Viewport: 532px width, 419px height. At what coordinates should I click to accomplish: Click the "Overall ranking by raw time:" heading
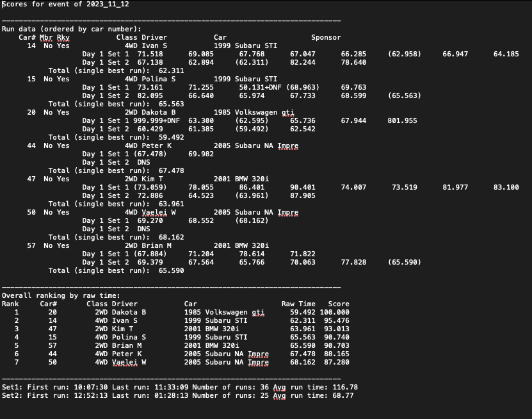coord(61,295)
